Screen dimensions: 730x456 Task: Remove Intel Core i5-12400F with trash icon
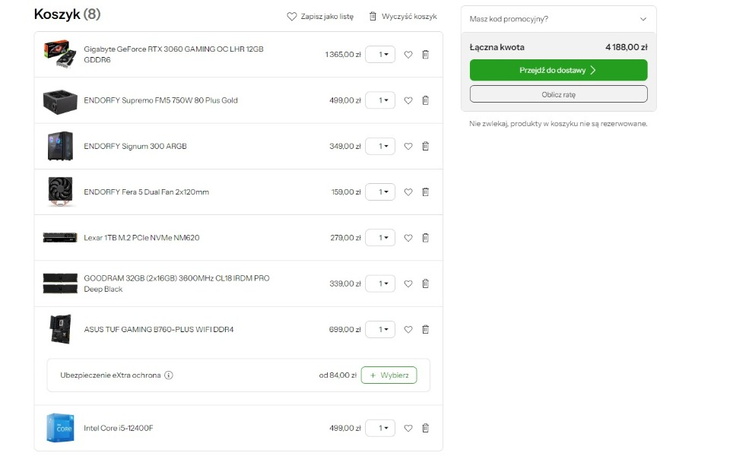(425, 428)
